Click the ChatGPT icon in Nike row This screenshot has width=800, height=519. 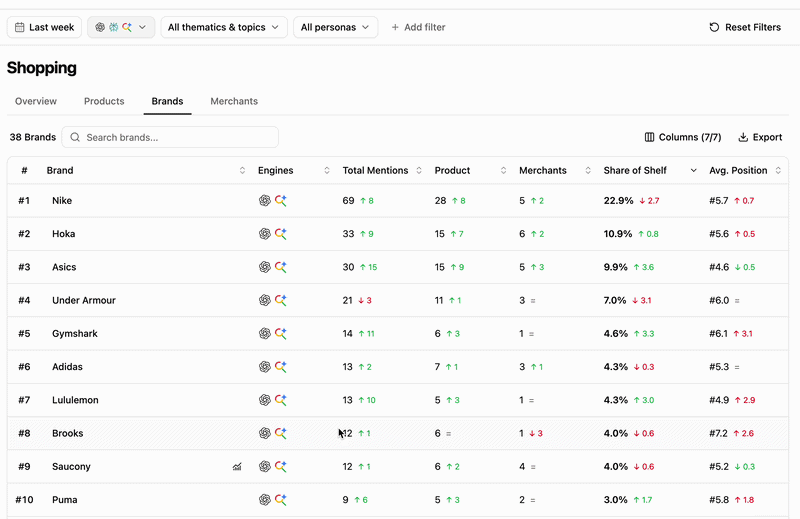click(x=264, y=201)
